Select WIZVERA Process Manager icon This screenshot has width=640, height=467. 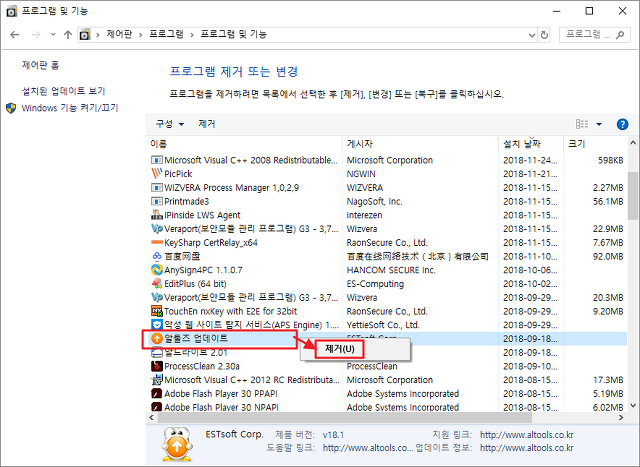pos(157,187)
